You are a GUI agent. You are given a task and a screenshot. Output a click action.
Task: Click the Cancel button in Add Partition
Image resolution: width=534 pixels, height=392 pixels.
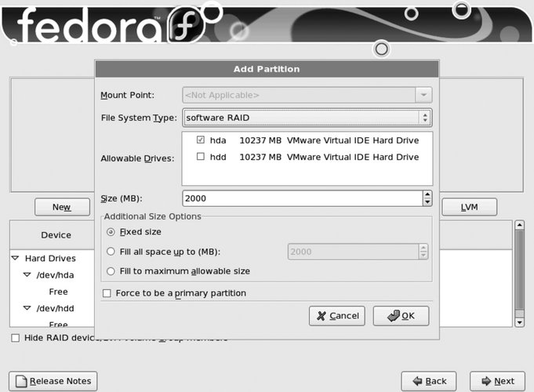(x=337, y=316)
